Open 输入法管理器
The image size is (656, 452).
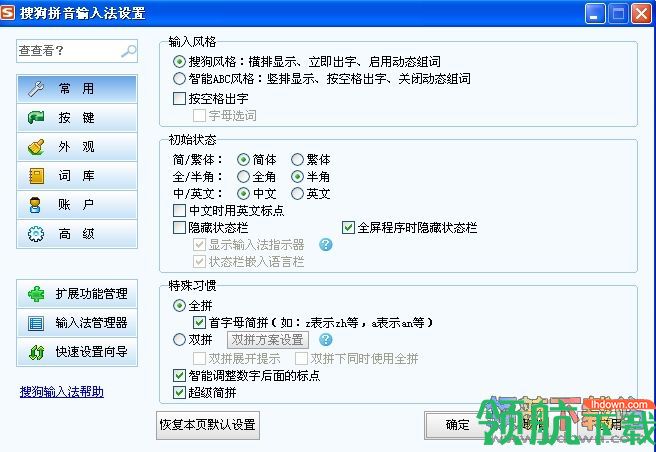pyautogui.click(x=77, y=323)
